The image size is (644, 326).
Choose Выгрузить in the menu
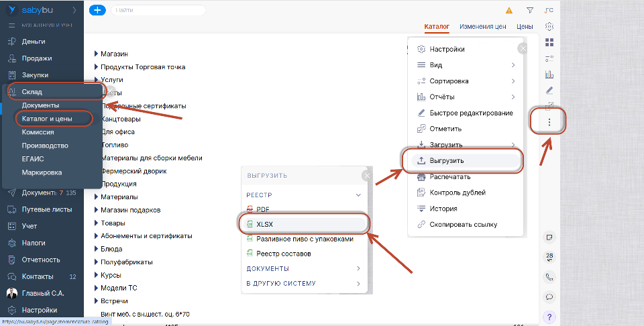[x=466, y=160]
